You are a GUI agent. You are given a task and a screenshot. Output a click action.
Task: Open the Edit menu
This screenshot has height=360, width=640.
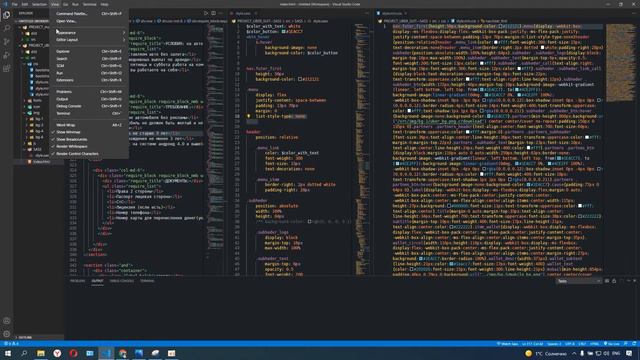25,4
